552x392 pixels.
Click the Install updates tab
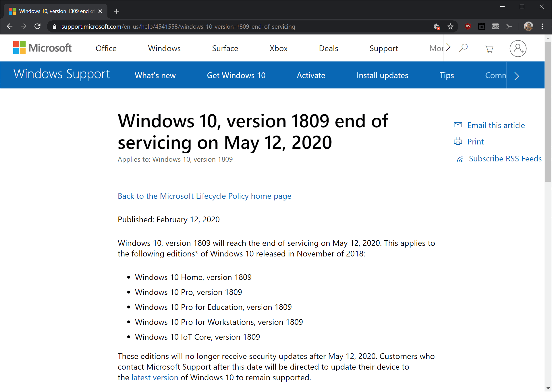382,75
